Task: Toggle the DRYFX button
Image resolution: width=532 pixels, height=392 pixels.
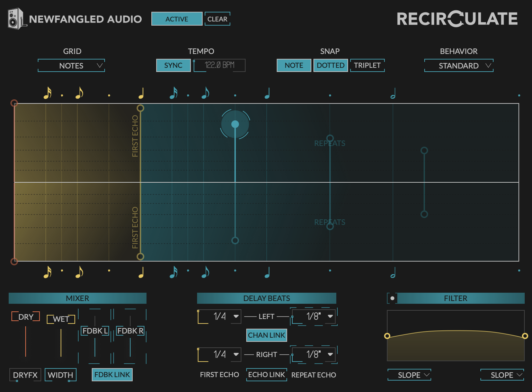Action: pos(25,375)
